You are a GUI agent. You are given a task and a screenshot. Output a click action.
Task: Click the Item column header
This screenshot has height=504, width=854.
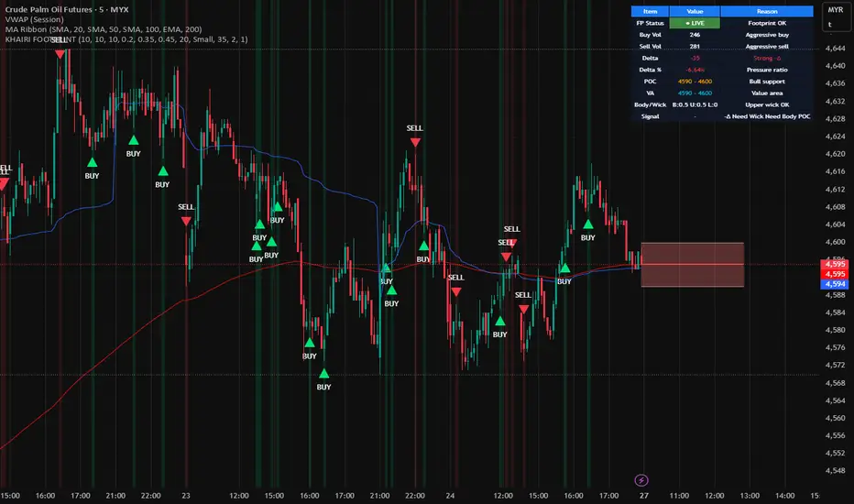[650, 11]
